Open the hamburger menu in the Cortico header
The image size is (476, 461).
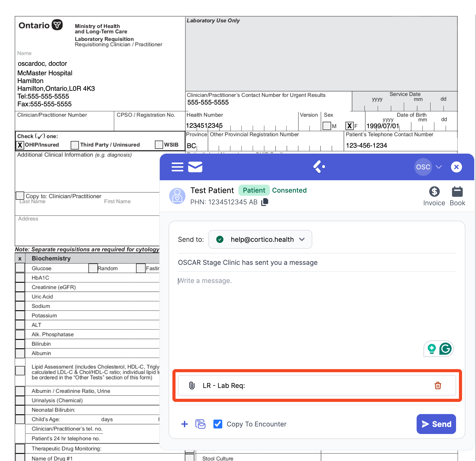pyautogui.click(x=177, y=167)
